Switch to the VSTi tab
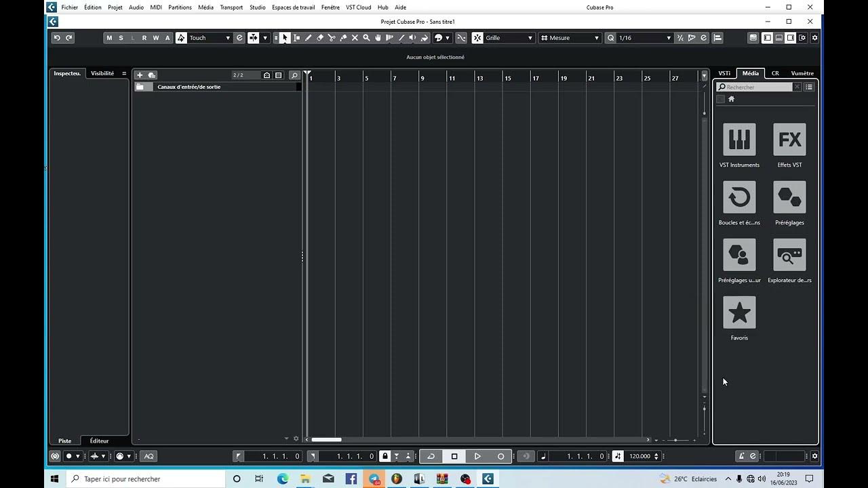868x488 pixels. (x=724, y=73)
